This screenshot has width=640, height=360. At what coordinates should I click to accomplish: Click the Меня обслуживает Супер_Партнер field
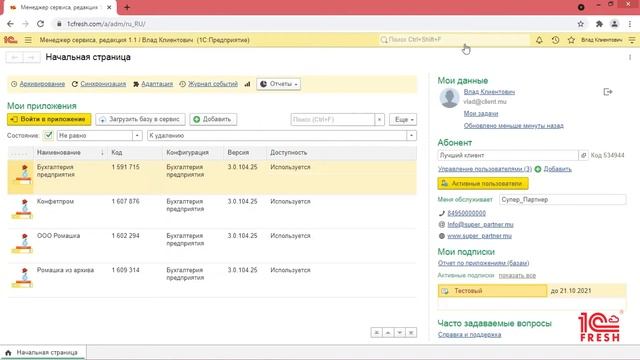point(562,200)
